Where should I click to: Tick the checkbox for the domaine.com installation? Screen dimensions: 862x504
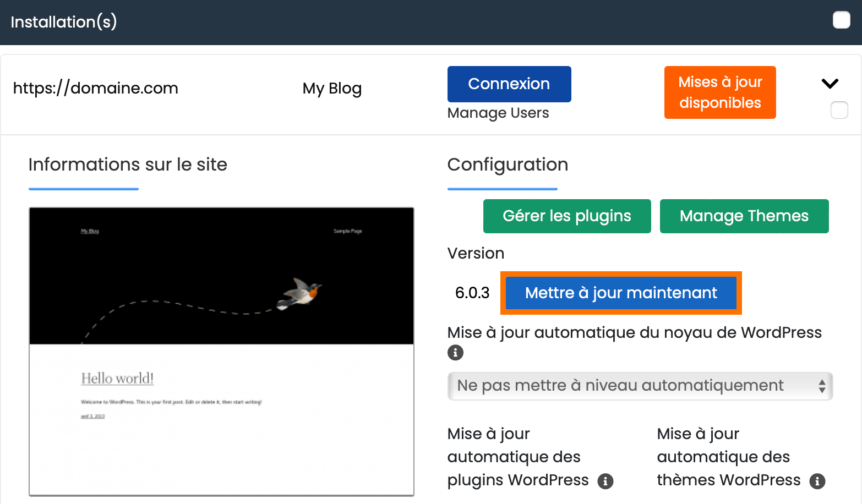click(839, 110)
